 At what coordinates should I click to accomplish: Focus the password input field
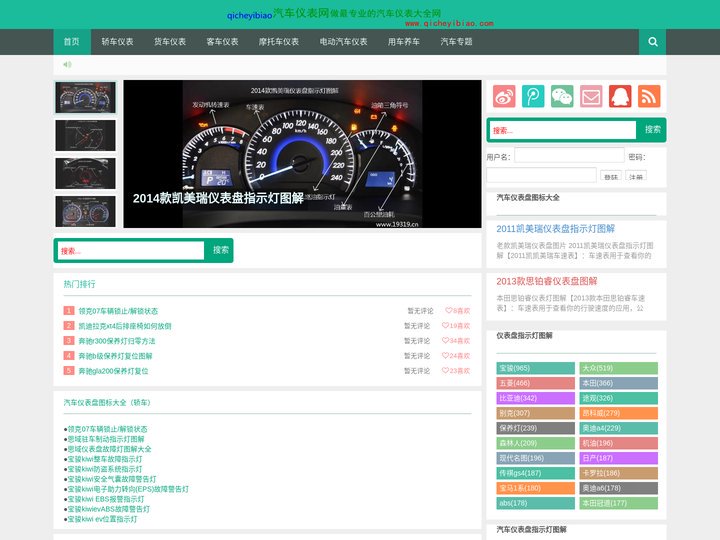point(541,175)
